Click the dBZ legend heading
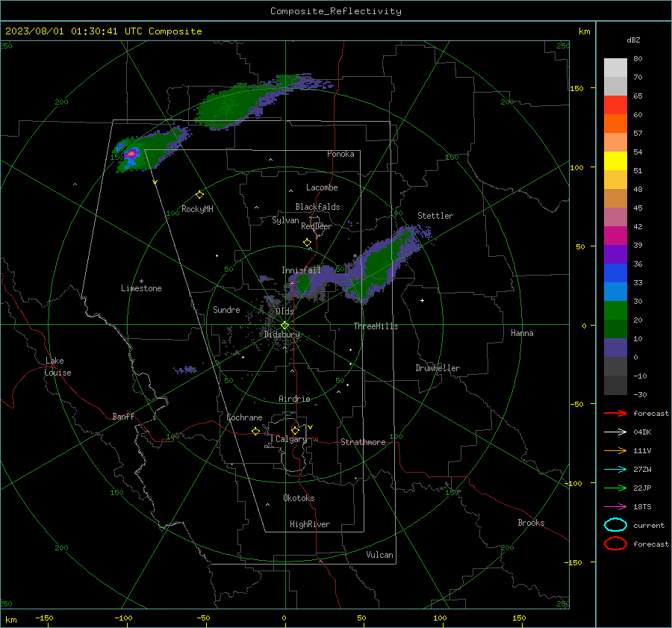The height and width of the screenshot is (628, 672). click(x=633, y=40)
